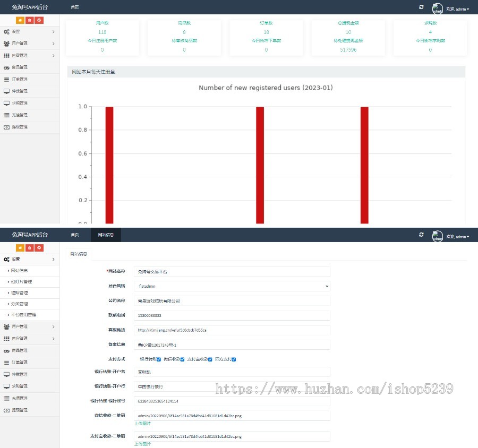The width and height of the screenshot is (478, 448).
Task: Click the 联系电话 input field
Action: coord(232,315)
